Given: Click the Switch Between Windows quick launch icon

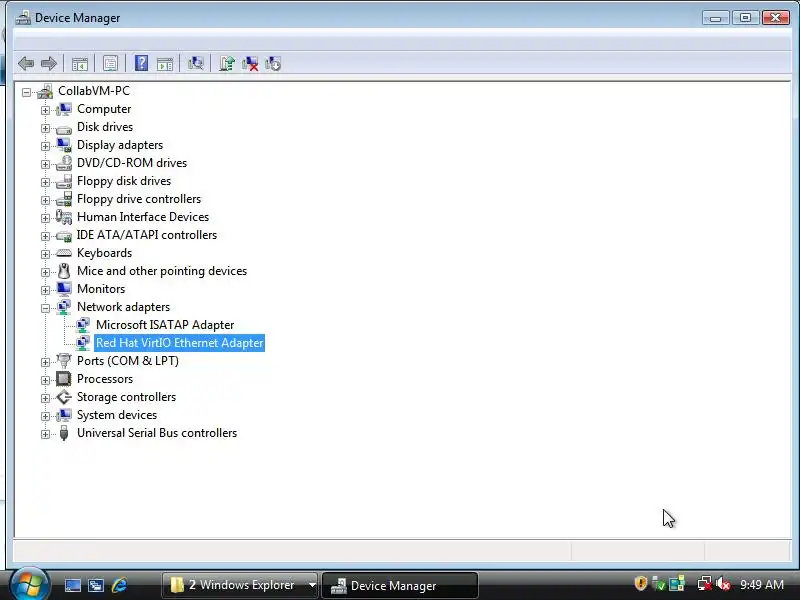Looking at the screenshot, I should [96, 585].
